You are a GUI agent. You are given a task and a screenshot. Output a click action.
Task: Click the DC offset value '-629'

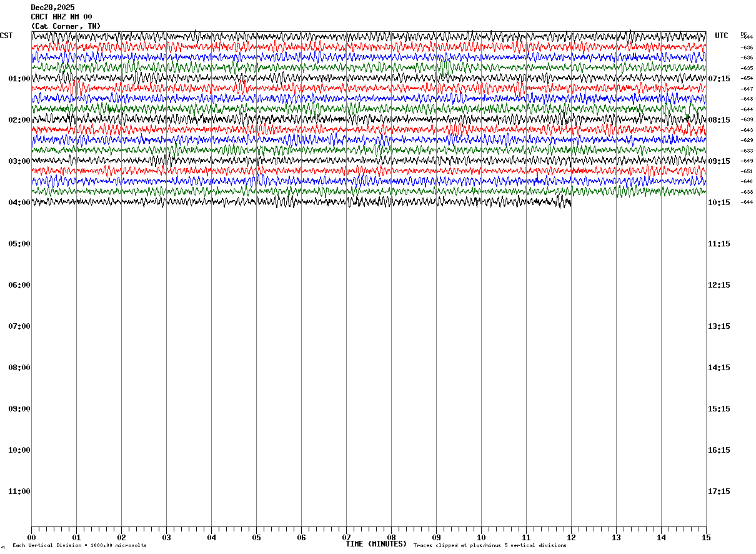point(747,140)
